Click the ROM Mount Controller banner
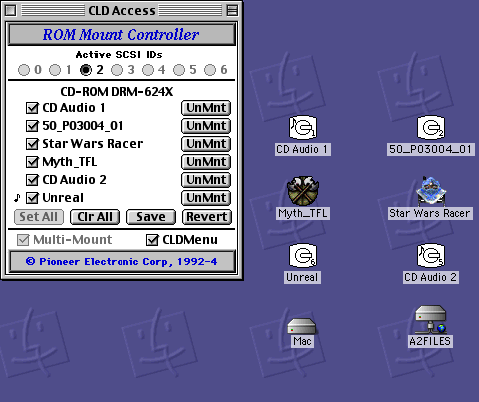The width and height of the screenshot is (479, 402). tap(122, 35)
